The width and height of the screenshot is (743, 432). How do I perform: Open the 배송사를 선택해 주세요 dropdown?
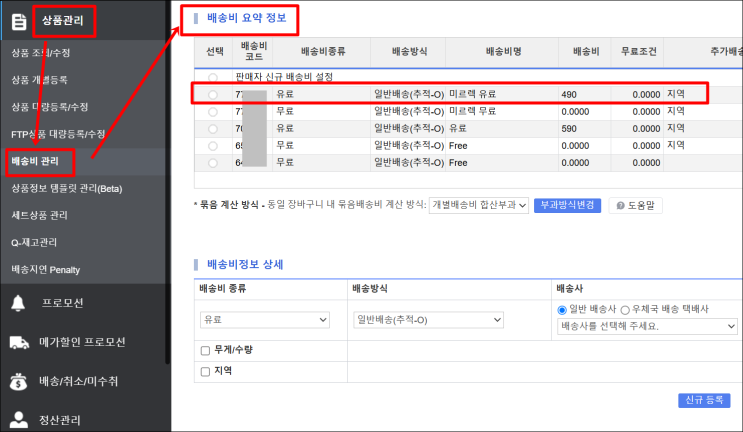(x=647, y=326)
